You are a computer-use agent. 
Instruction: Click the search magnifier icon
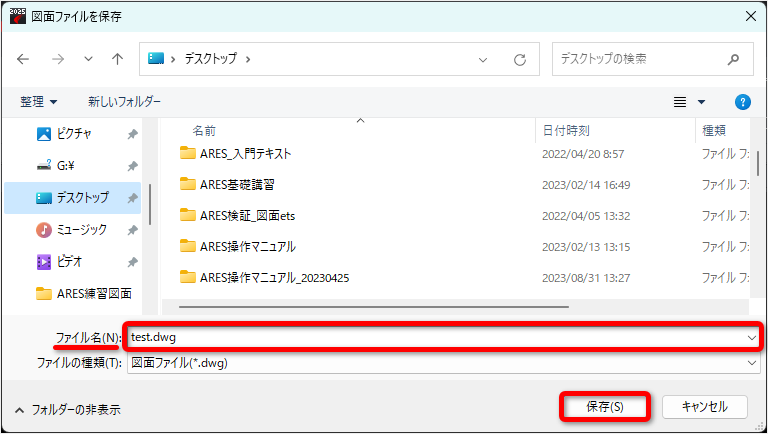[x=733, y=59]
